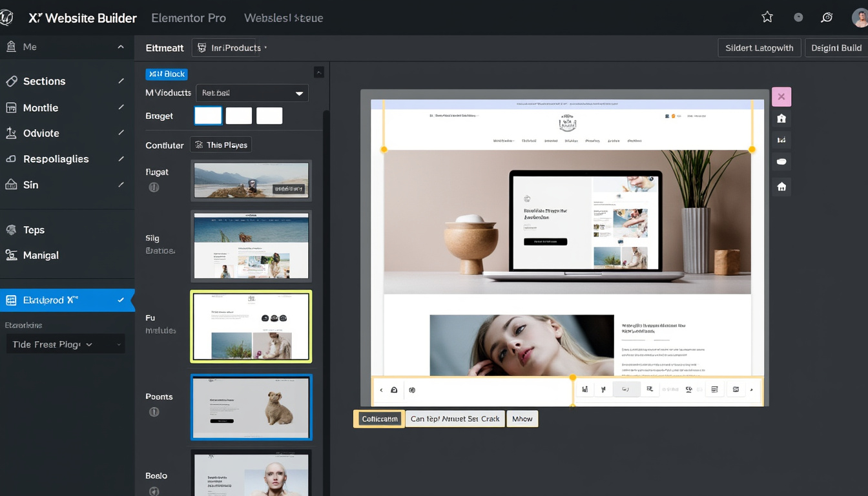The width and height of the screenshot is (868, 496).
Task: Click the star icon in the top bar
Action: pyautogui.click(x=767, y=17)
